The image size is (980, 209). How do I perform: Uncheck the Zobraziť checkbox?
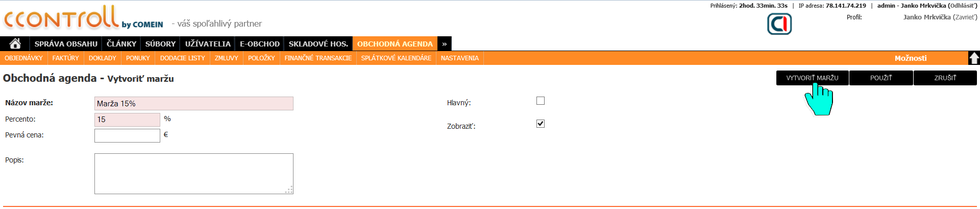(541, 124)
